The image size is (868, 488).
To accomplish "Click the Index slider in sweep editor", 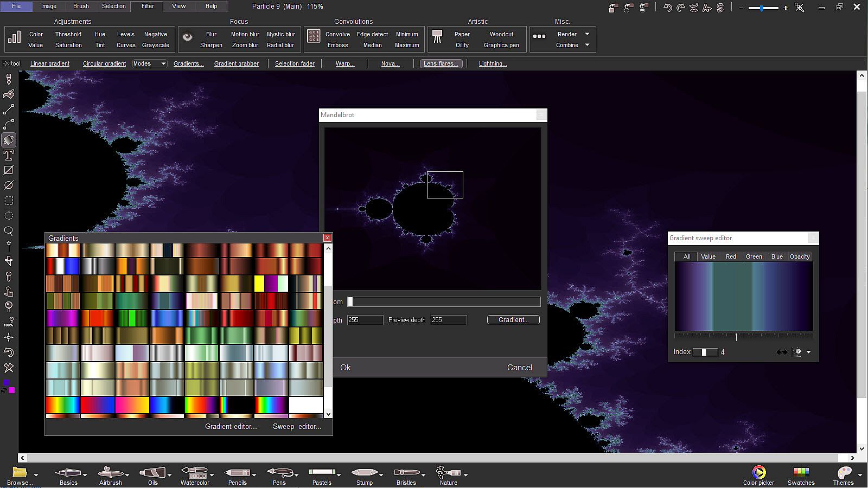I will click(705, 352).
